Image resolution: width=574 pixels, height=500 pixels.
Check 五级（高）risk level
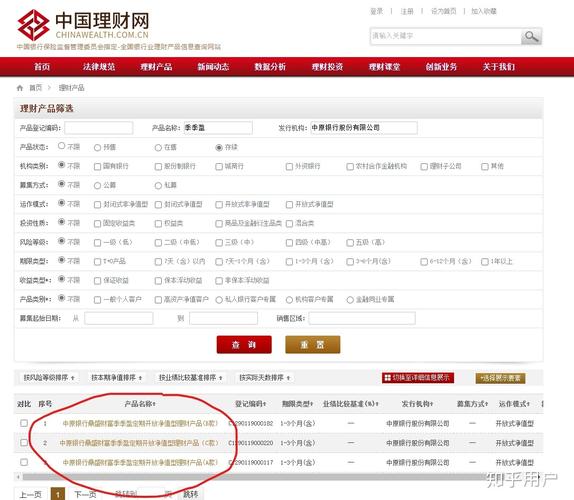[x=350, y=243]
